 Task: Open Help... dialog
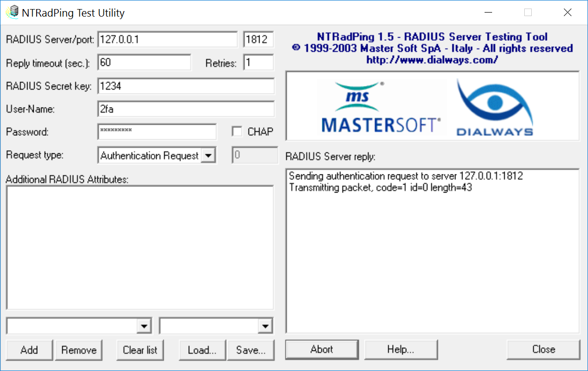pyautogui.click(x=401, y=349)
